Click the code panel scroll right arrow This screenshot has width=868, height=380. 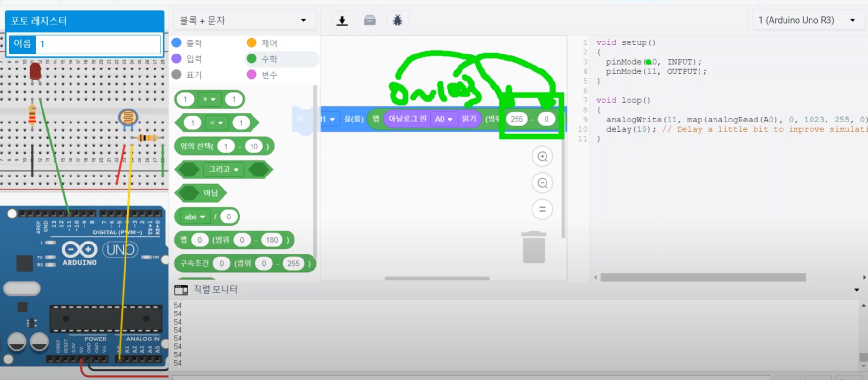864,277
